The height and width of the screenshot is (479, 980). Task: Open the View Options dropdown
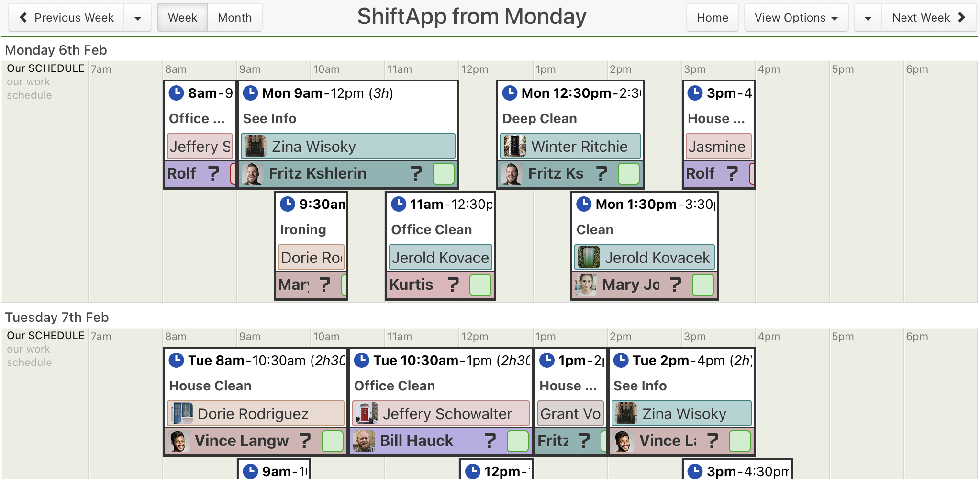click(796, 18)
